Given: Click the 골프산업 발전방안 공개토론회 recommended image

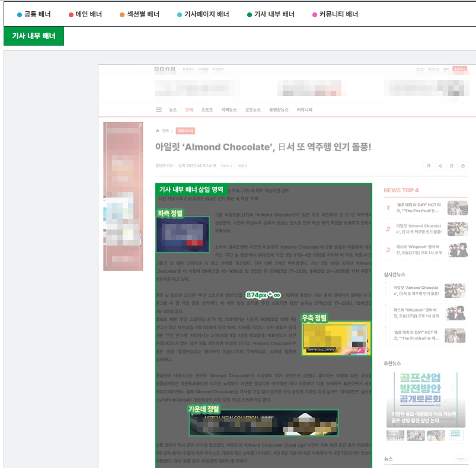Looking at the screenshot, I should [x=426, y=399].
